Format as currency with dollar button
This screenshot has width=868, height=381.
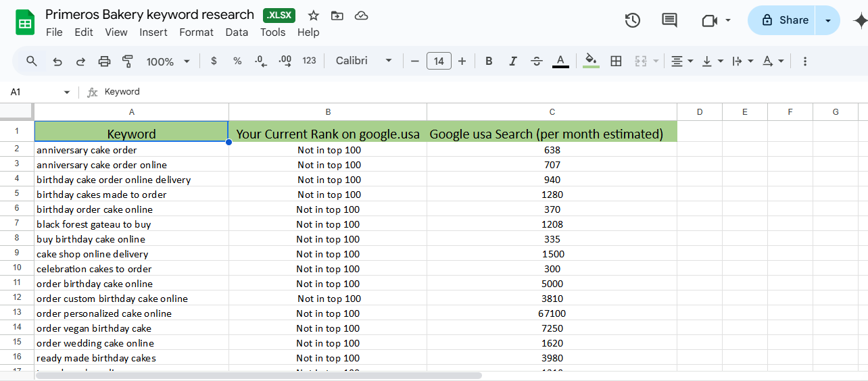tap(214, 61)
